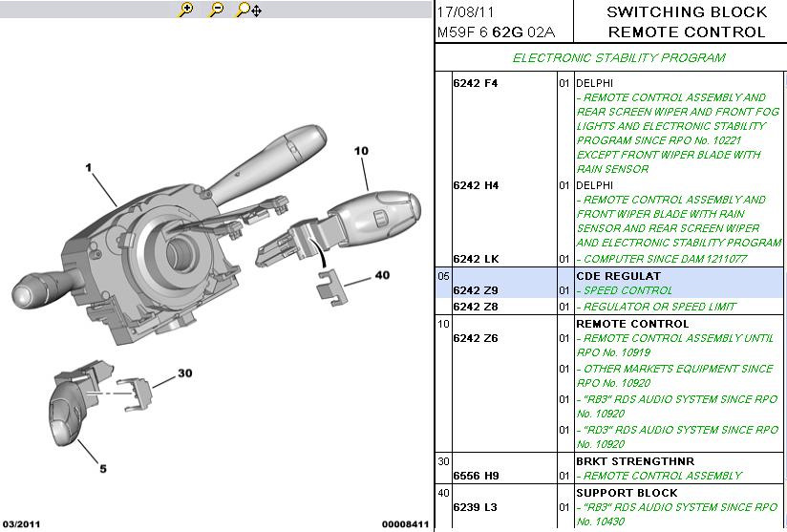Select part number 6242 F4
The height and width of the screenshot is (532, 787).
pos(476,83)
